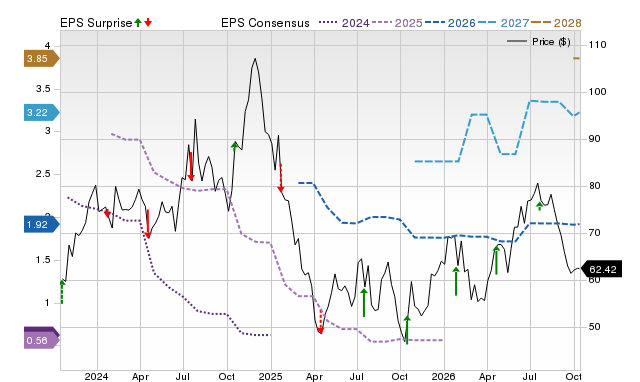Click the 2026 x-axis label

point(443,376)
